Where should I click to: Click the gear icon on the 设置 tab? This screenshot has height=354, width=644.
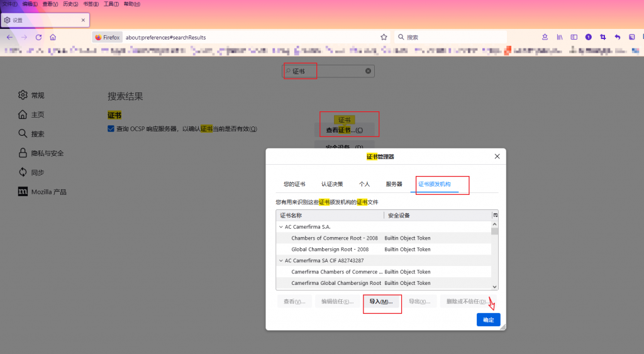[x=7, y=20]
